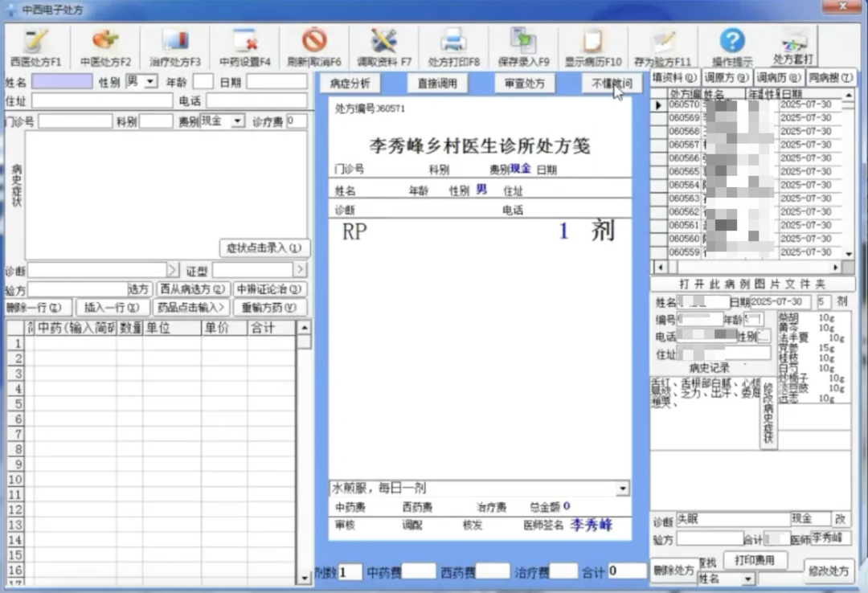The height and width of the screenshot is (593, 868).
Task: Click the 审查处方 button
Action: coord(524,84)
